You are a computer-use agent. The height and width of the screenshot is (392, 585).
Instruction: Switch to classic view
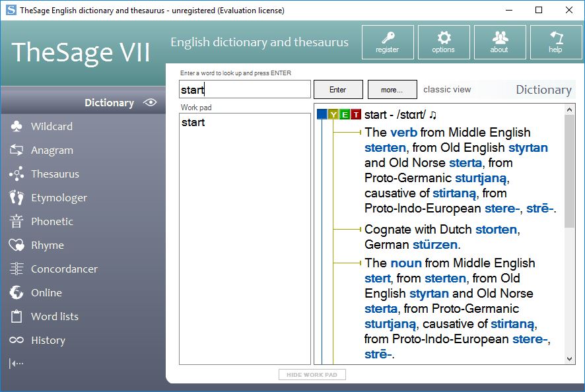click(x=447, y=90)
